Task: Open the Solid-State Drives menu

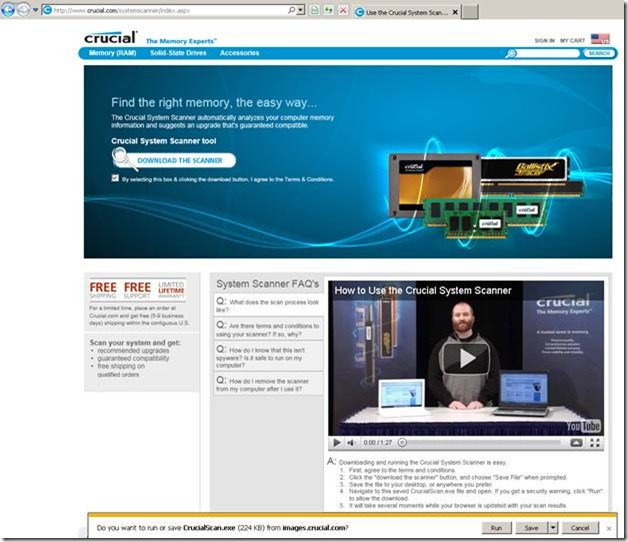Action: pos(178,53)
